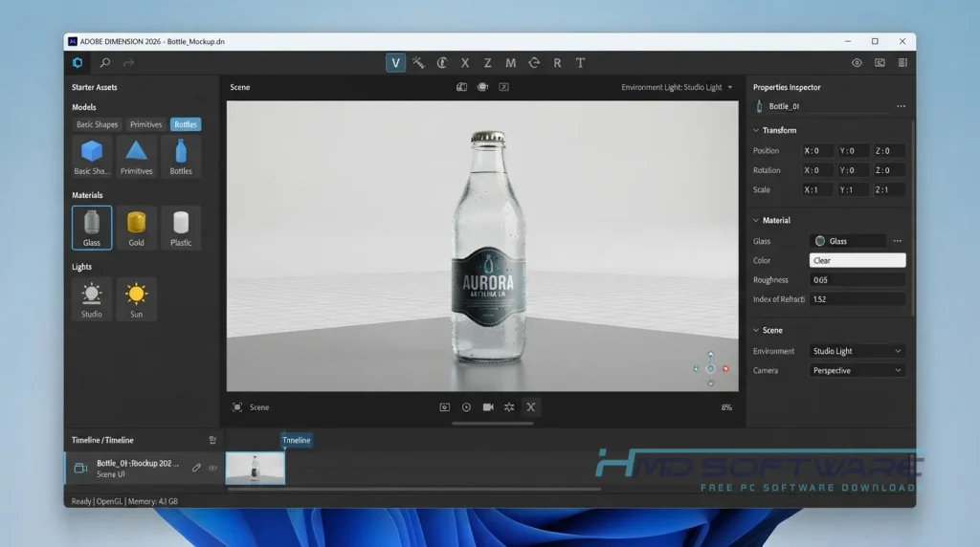This screenshot has height=547, width=980.
Task: Edit Index of Refraction value 1.52
Action: point(857,299)
